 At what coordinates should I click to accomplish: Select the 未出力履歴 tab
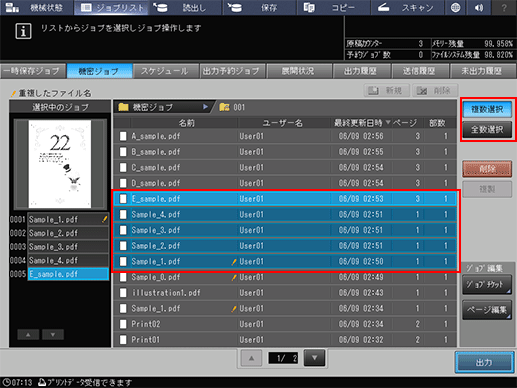click(483, 71)
